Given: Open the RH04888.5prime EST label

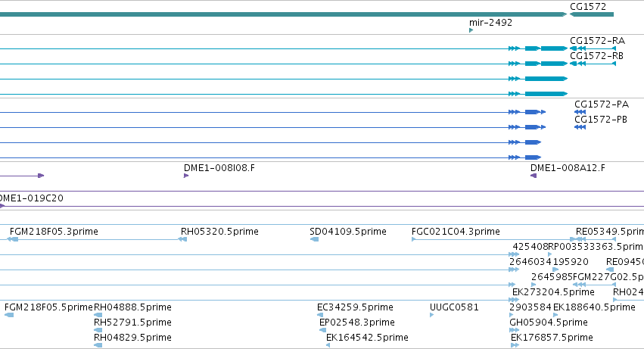Looking at the screenshot, I should 132,307.
